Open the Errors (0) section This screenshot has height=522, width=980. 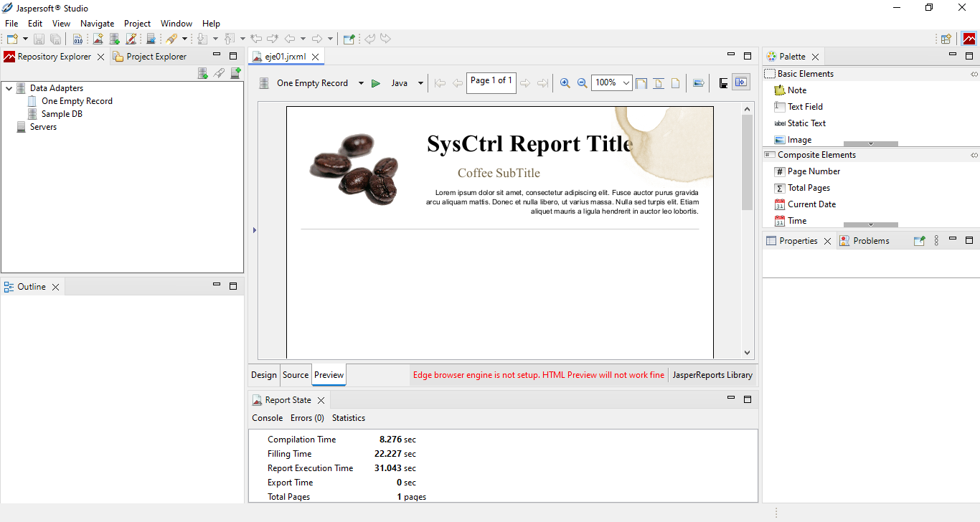[307, 418]
